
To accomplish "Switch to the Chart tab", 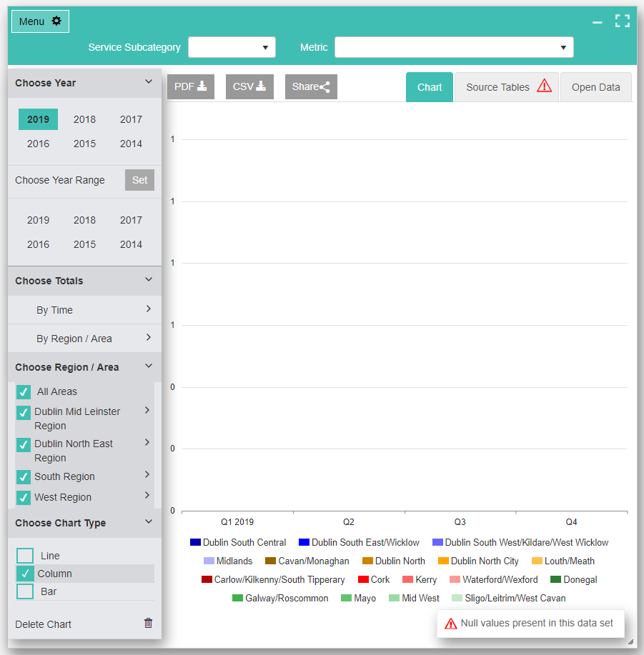I will coord(429,87).
